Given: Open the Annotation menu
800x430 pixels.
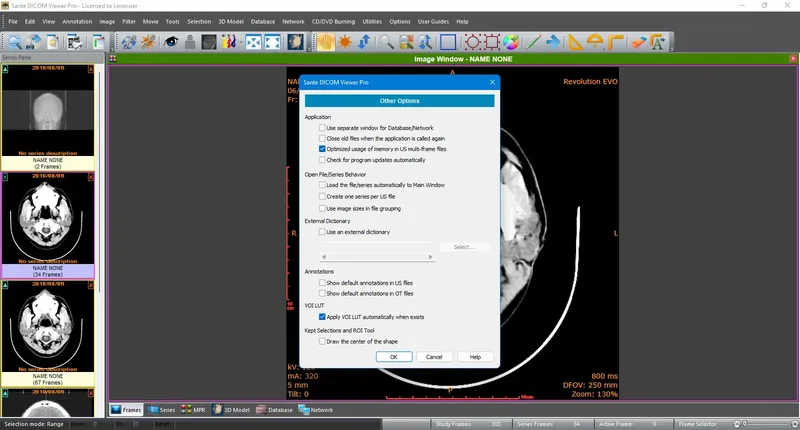Looking at the screenshot, I should (77, 21).
